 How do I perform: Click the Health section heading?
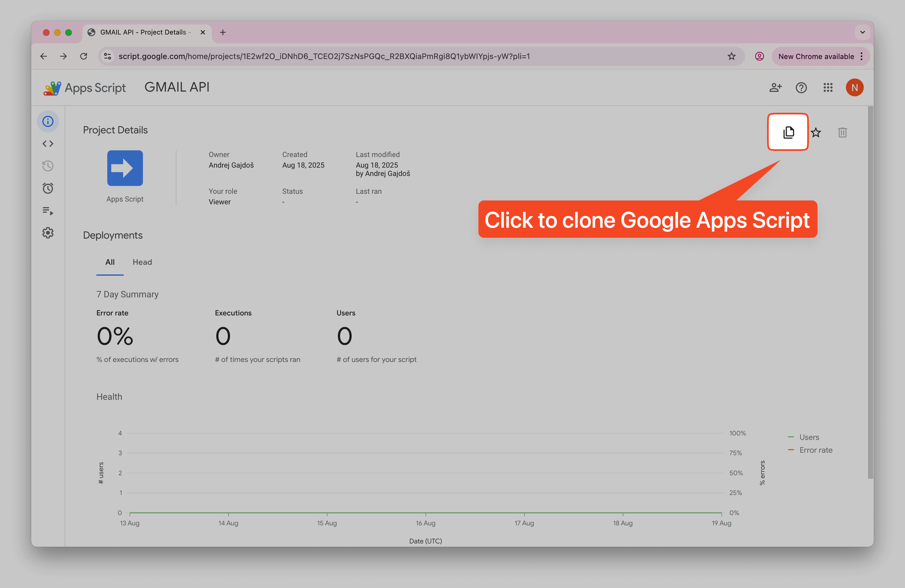(109, 396)
